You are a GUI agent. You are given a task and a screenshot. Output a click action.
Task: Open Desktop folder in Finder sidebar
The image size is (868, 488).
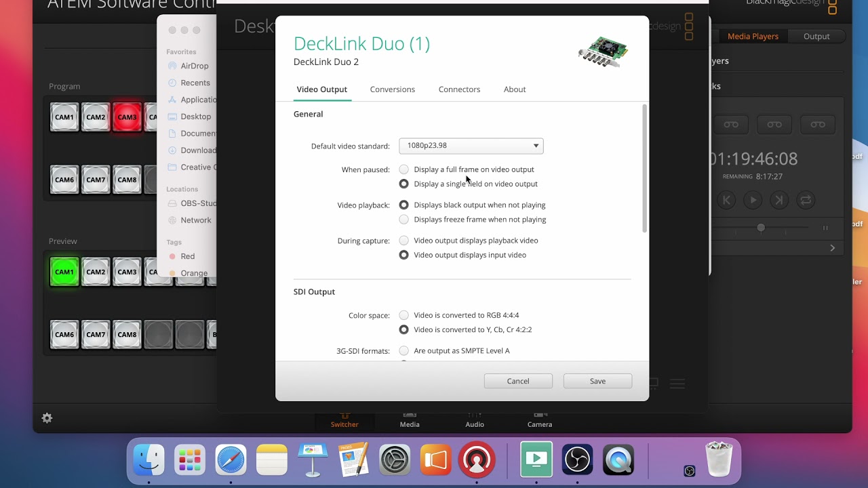189,117
